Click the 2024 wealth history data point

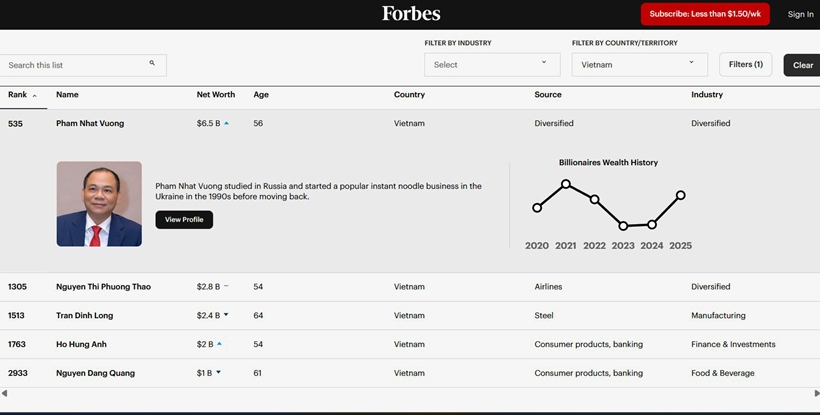pos(652,225)
